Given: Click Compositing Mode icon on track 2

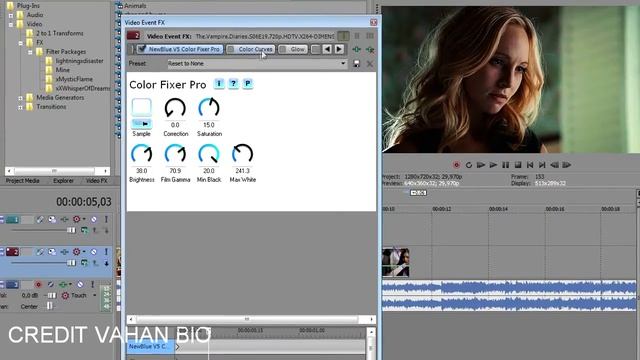Looking at the screenshot, I should point(84,263).
